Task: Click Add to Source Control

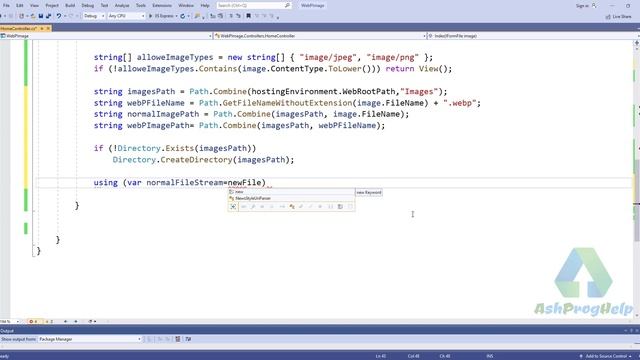Action: point(605,356)
